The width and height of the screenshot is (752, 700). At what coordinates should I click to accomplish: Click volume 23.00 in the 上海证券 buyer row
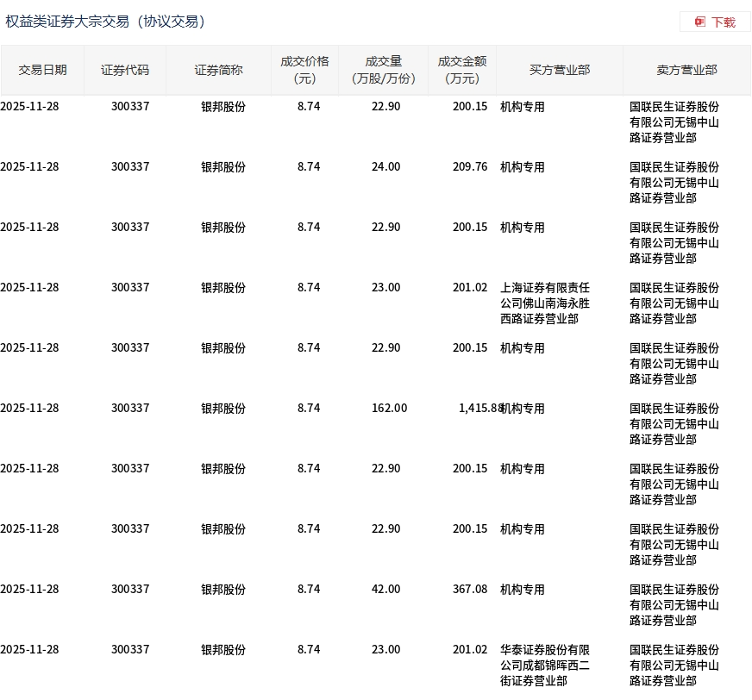point(385,287)
